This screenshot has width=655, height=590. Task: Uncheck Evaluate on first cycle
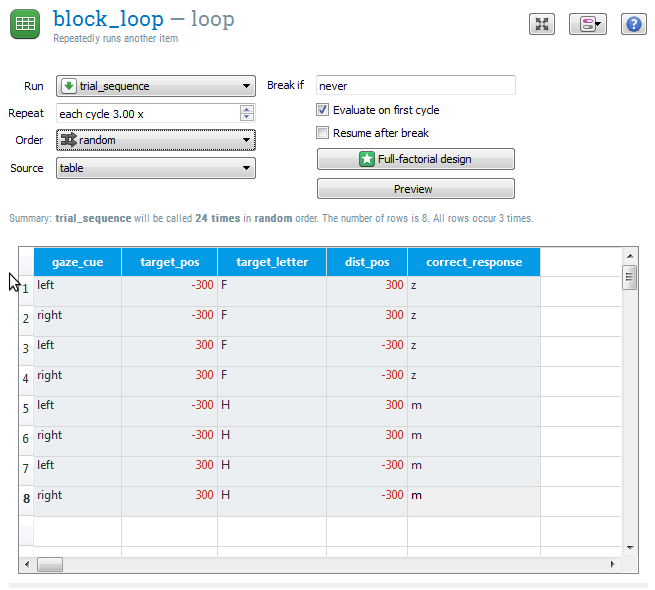tap(323, 110)
